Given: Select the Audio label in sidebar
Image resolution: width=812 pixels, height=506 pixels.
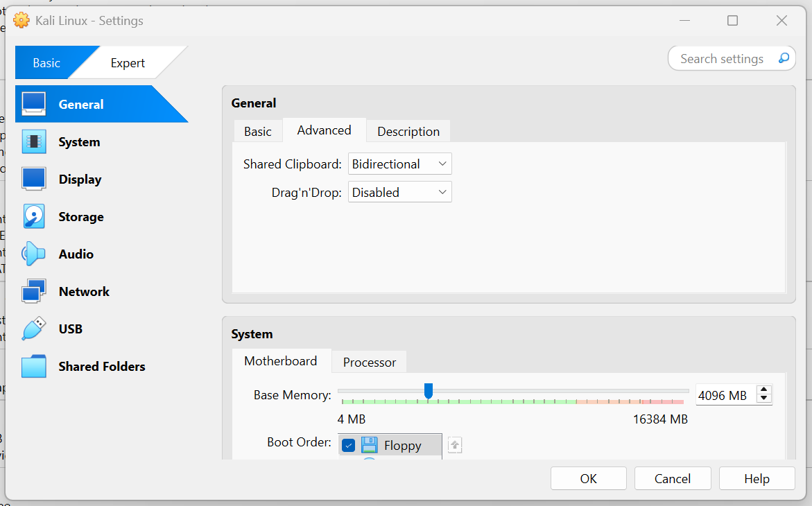Looking at the screenshot, I should click(x=76, y=254).
